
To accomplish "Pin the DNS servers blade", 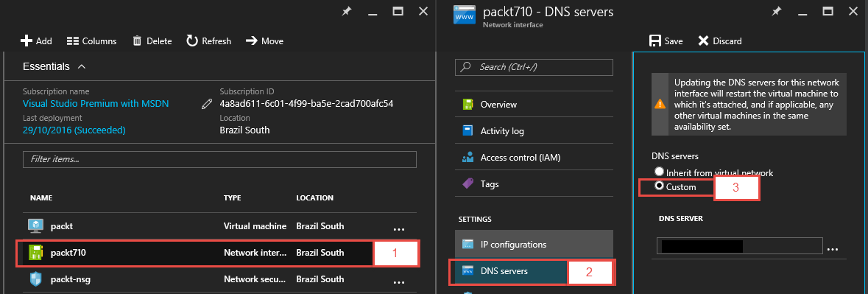I will point(777,11).
